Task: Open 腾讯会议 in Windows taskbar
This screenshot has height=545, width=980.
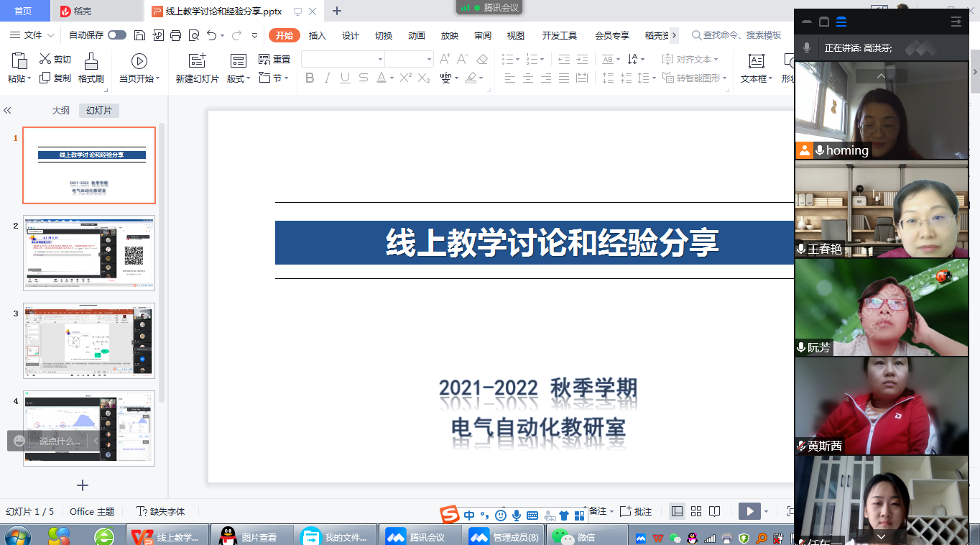Action: 422,536
